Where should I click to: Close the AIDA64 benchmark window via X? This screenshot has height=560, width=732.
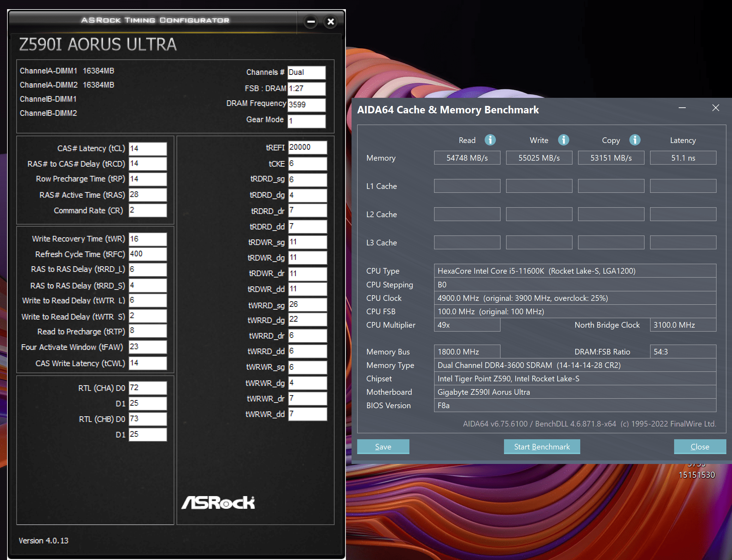715,108
